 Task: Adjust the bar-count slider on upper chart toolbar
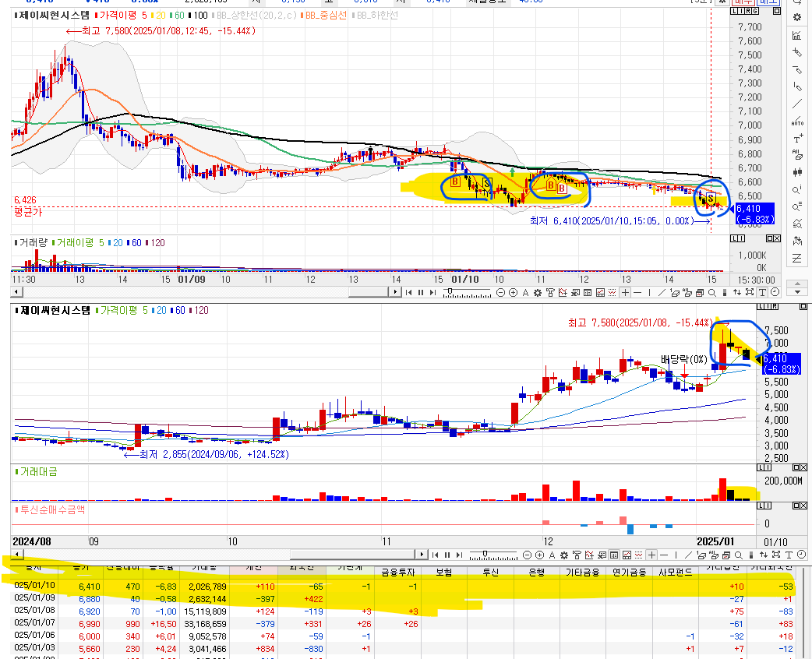[x=450, y=291]
